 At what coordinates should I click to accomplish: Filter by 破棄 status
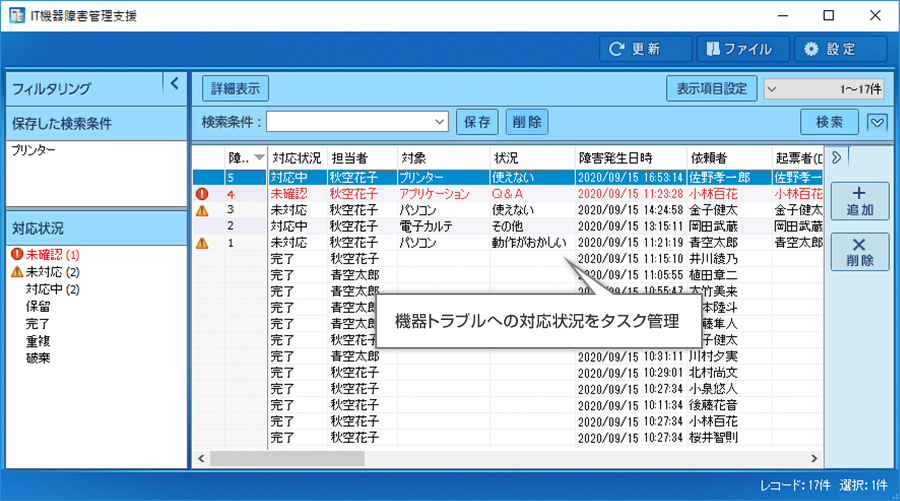[x=38, y=358]
